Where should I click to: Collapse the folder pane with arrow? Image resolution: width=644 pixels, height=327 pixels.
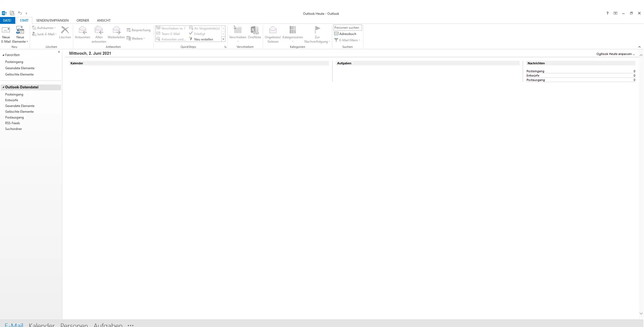click(59, 52)
